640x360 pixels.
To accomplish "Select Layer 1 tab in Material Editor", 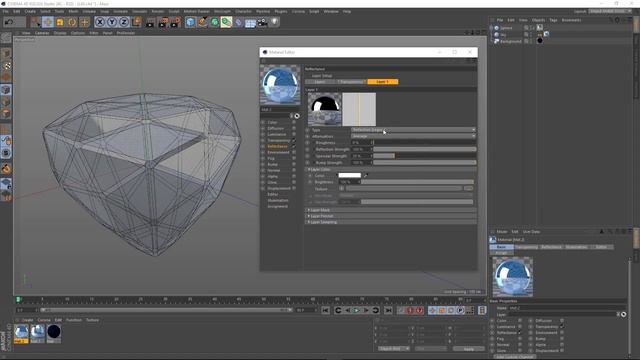I will [383, 82].
